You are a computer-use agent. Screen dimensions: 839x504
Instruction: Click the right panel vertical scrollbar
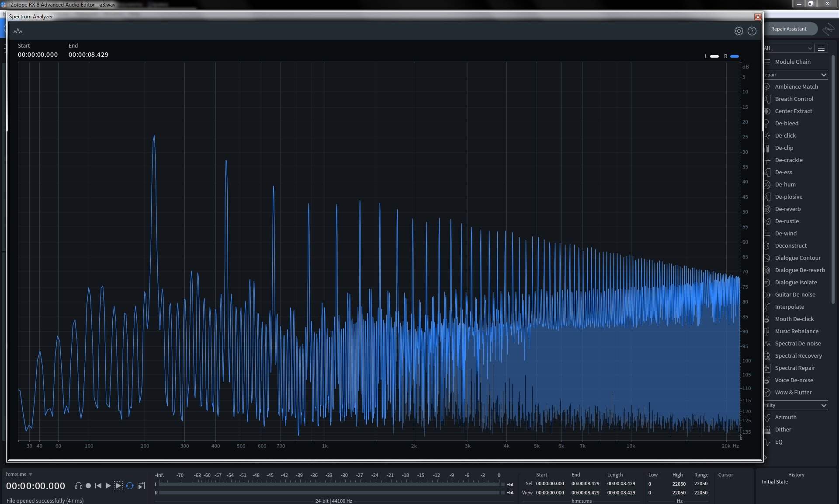(x=833, y=179)
